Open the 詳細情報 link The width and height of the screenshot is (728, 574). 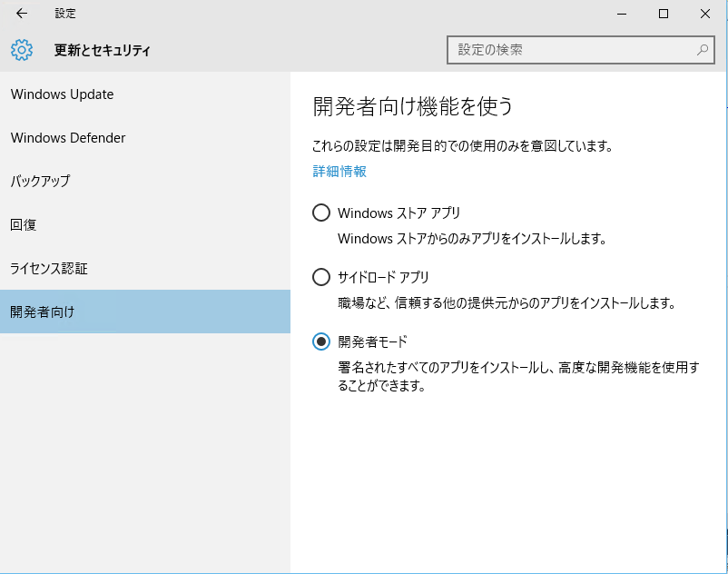click(x=339, y=171)
